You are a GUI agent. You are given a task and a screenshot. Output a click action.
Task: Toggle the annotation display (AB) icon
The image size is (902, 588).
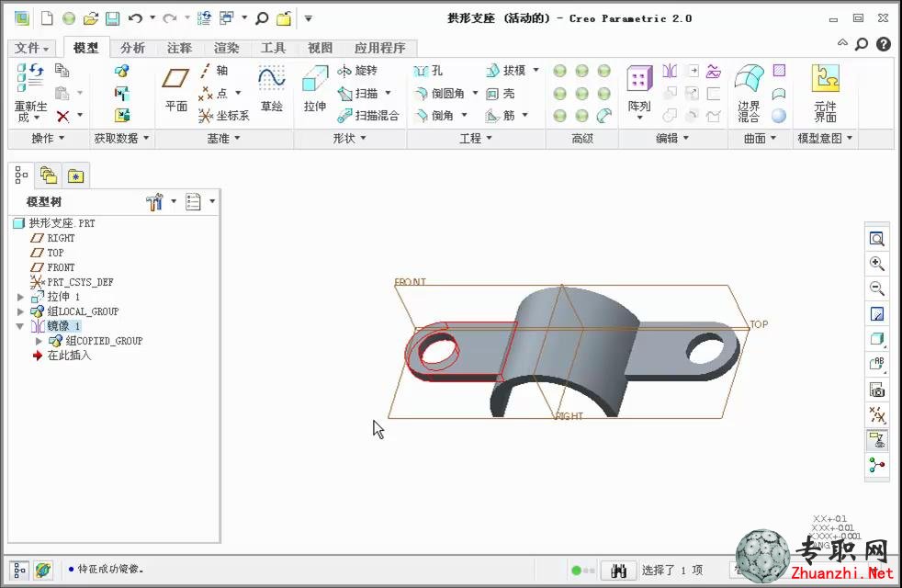click(x=876, y=364)
